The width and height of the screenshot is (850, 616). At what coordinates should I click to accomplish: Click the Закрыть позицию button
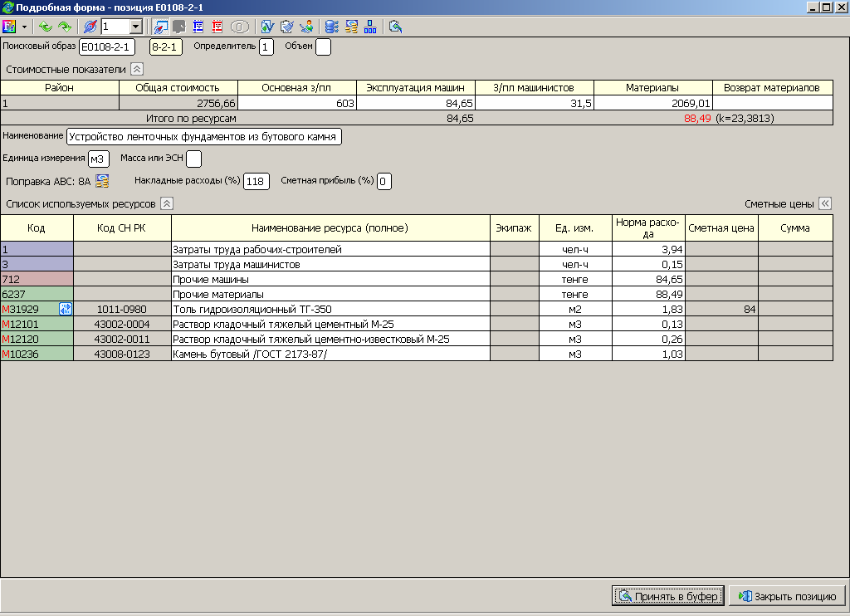(787, 596)
